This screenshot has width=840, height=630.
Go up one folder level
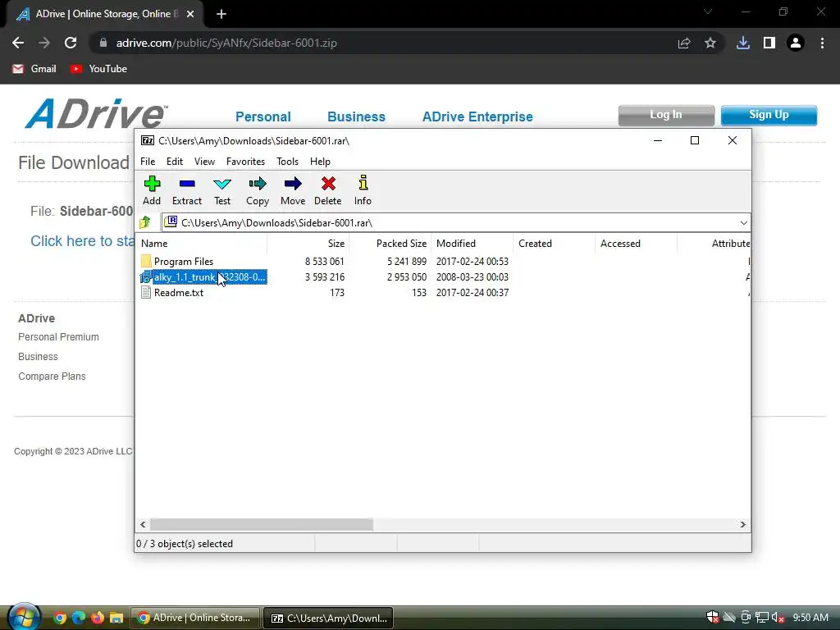coord(145,222)
